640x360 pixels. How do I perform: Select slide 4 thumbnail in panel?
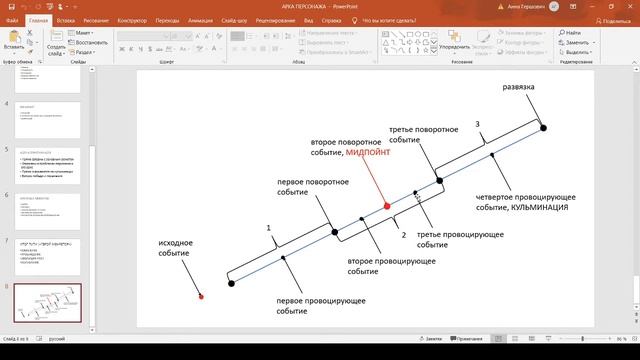[47, 120]
